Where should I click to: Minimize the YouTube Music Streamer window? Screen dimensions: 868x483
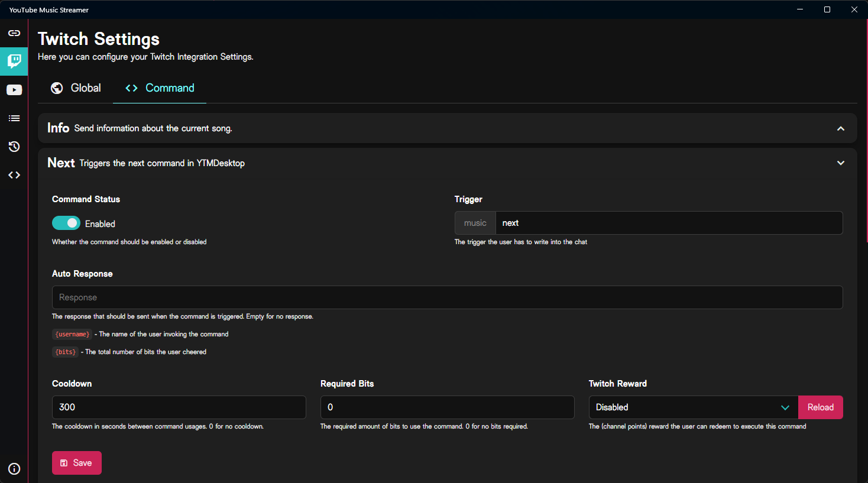[x=800, y=9]
